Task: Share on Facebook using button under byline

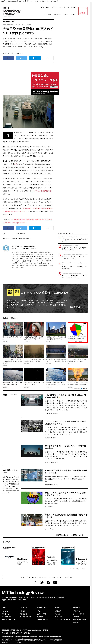Action: (8, 58)
